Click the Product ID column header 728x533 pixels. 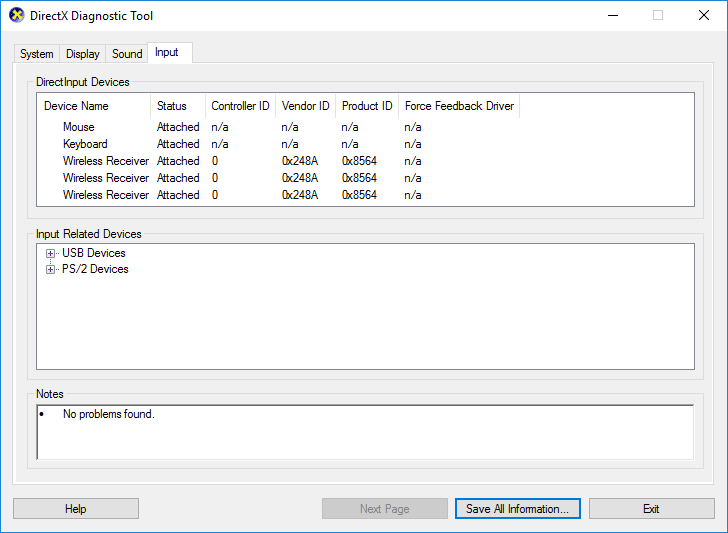367,106
